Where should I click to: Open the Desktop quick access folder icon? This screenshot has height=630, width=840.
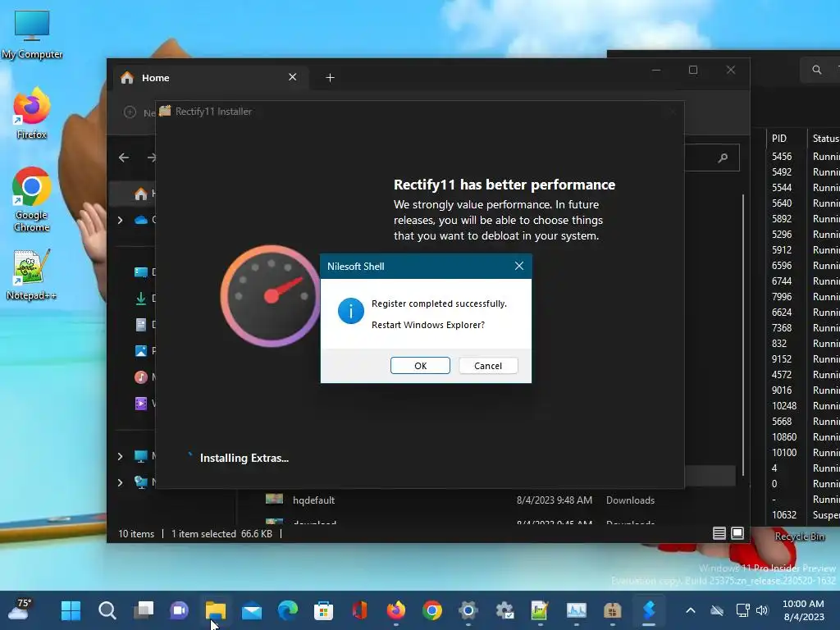(x=141, y=272)
